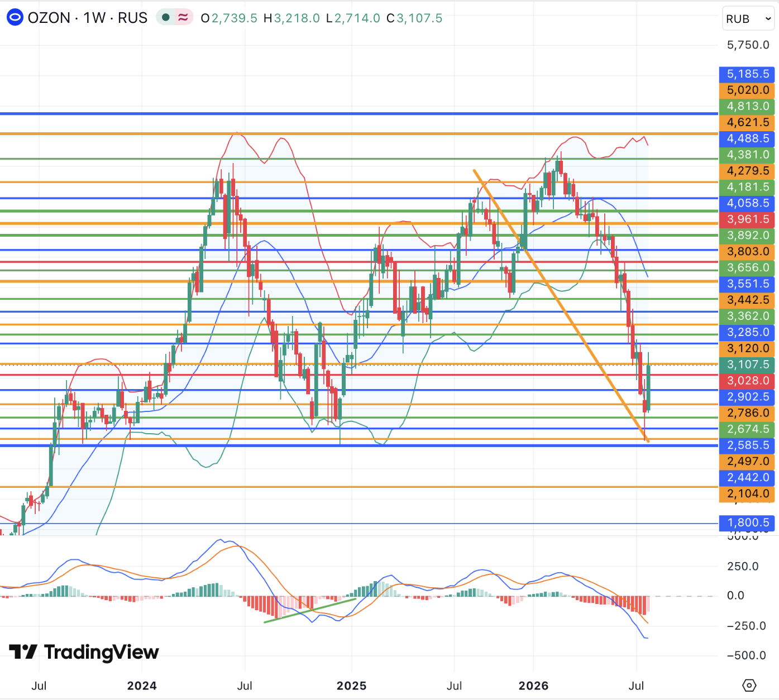Click the 3,285.0 blue price label
The width and height of the screenshot is (779, 700).
click(748, 333)
